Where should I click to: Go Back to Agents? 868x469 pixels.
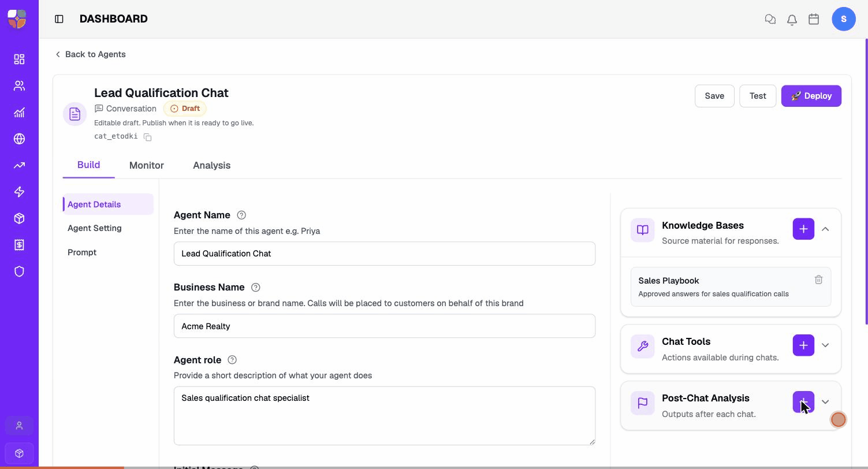pyautogui.click(x=90, y=54)
